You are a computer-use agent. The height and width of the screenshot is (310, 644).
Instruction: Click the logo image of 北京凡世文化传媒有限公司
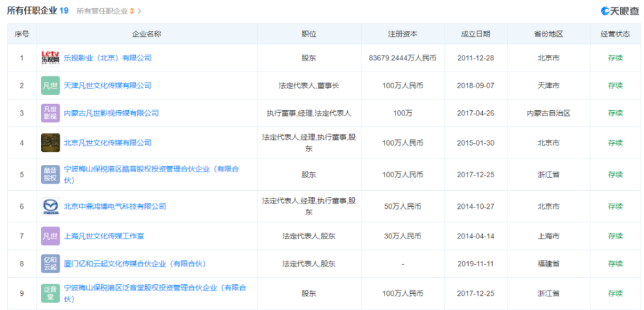coord(50,142)
